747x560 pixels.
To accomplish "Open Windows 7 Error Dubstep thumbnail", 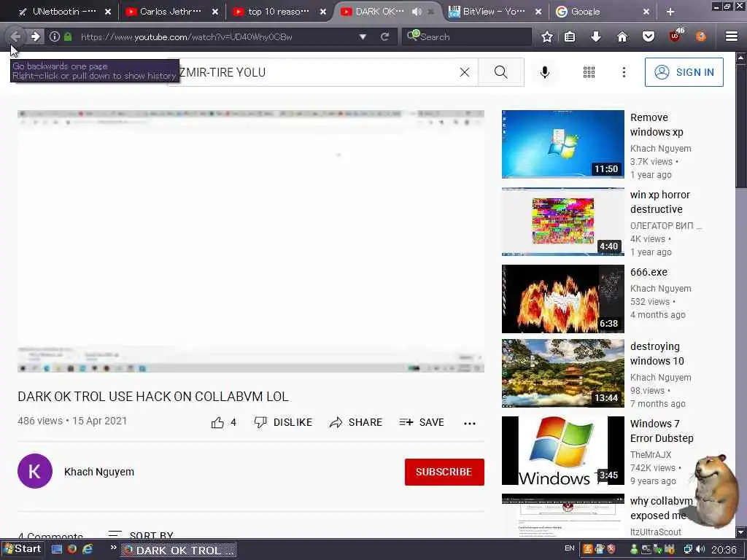I will point(562,451).
